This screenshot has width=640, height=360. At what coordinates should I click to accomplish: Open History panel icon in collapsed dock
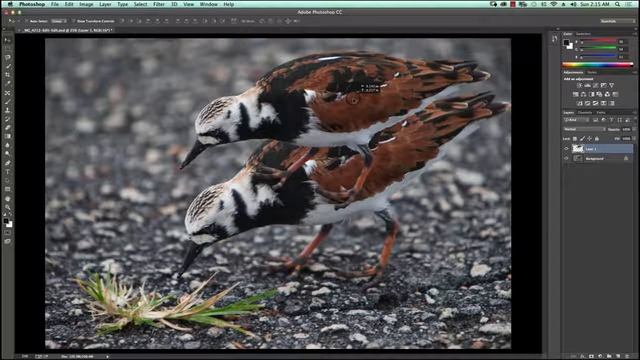coord(554,39)
